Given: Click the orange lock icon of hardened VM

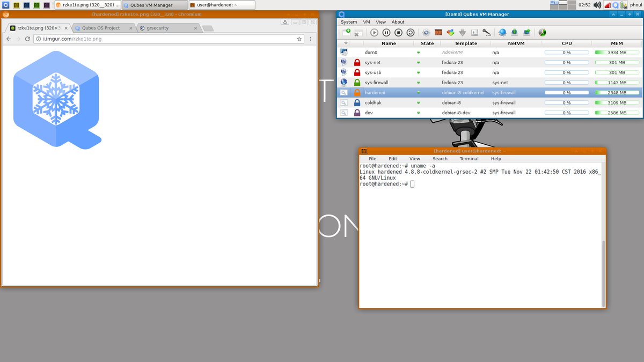Looking at the screenshot, I should click(x=357, y=93).
